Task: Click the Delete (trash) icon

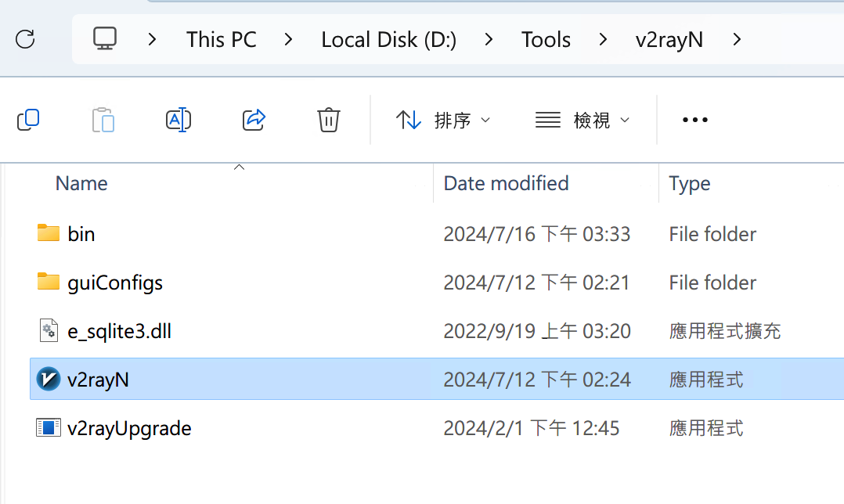Action: 328,120
